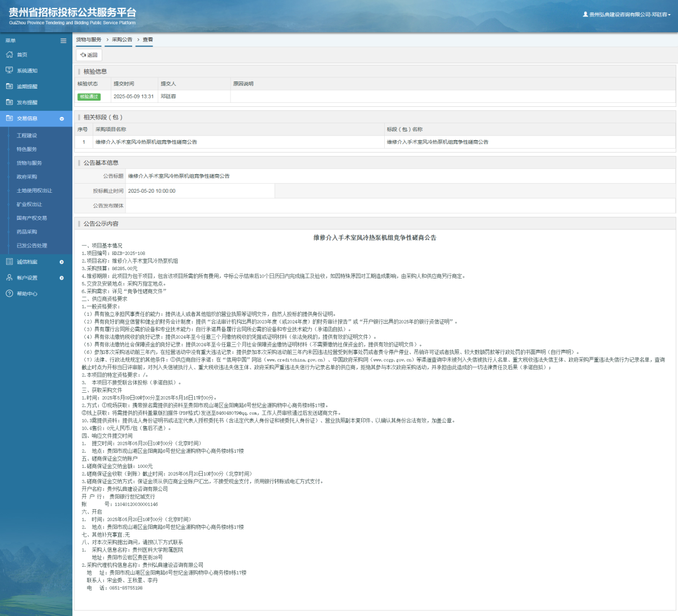
Task: Click the 系统通知 monitor icon
Action: pyautogui.click(x=9, y=71)
